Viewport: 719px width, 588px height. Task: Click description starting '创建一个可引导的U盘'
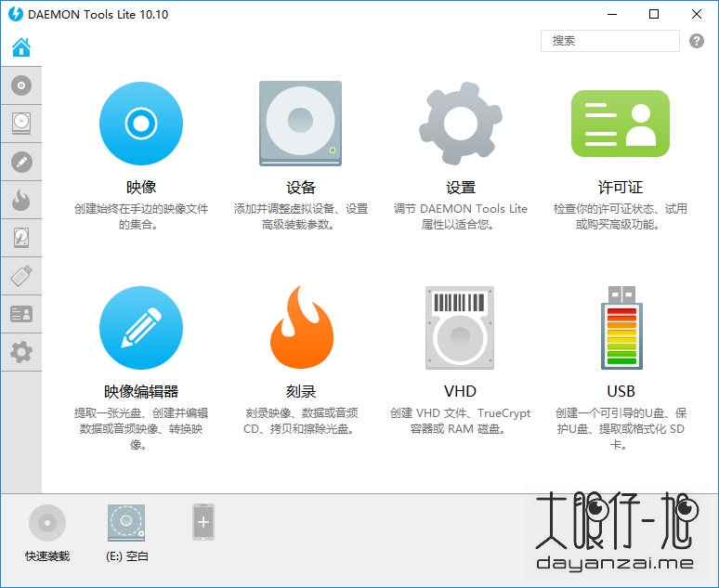620,428
